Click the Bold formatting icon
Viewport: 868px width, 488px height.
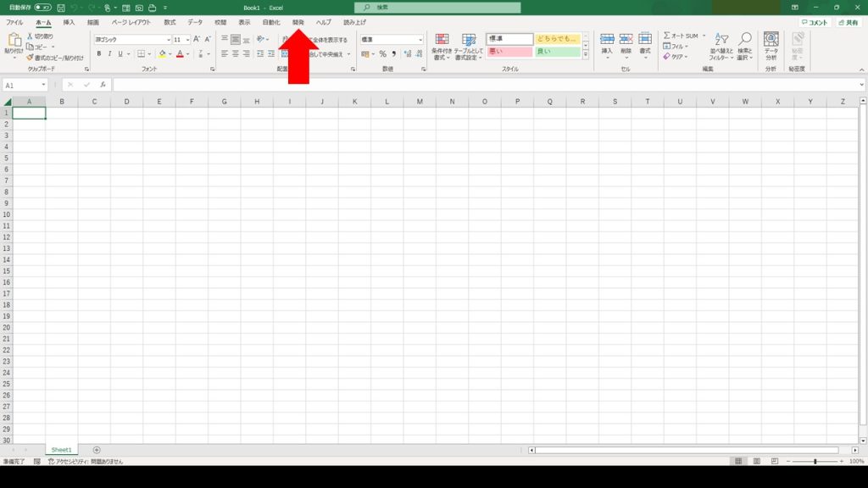coord(98,53)
